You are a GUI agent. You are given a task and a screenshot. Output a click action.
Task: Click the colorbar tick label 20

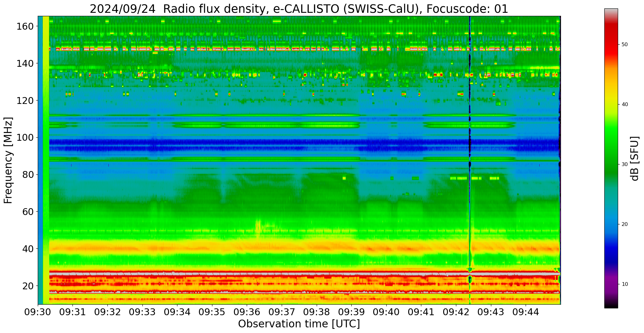point(625,224)
